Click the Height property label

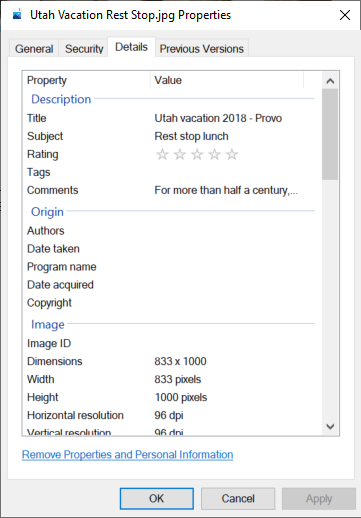click(x=43, y=397)
